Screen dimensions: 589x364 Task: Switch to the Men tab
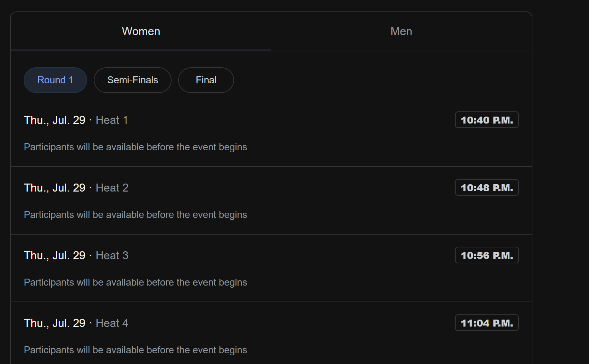[401, 31]
